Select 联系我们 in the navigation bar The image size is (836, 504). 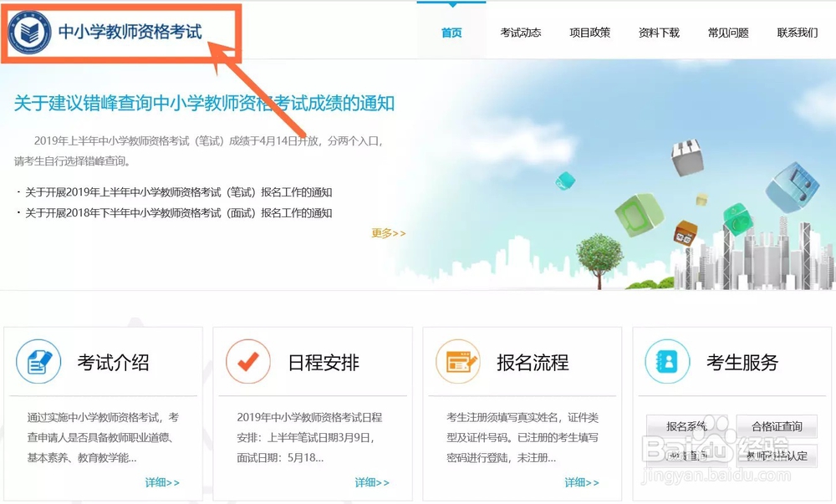tap(794, 32)
